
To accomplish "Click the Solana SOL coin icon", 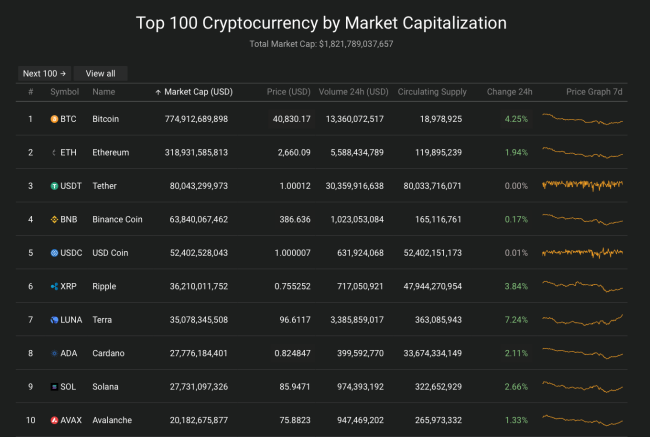I will point(54,387).
